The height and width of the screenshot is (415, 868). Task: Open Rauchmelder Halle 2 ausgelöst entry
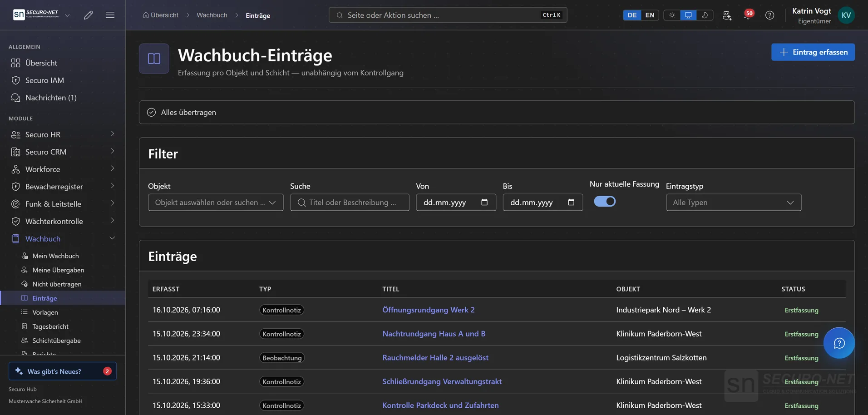click(x=435, y=357)
